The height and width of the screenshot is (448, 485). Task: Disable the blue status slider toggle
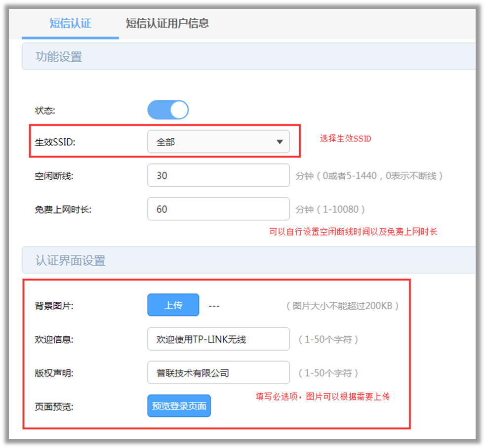click(x=167, y=109)
